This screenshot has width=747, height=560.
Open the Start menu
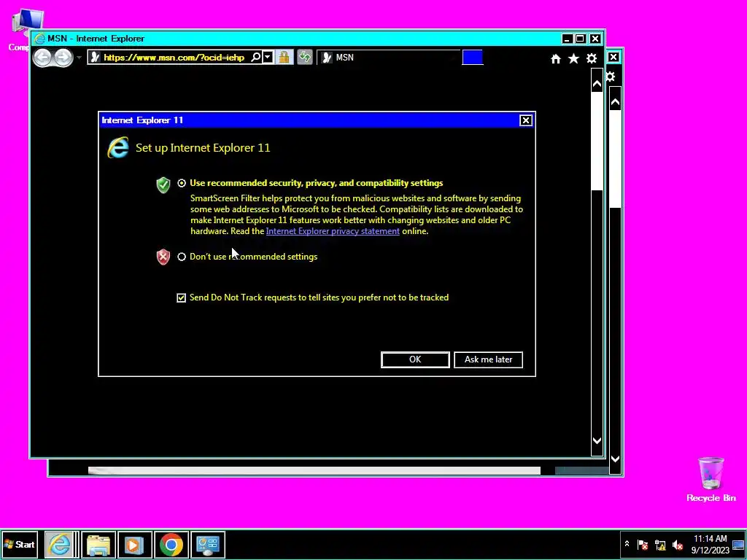click(x=20, y=544)
